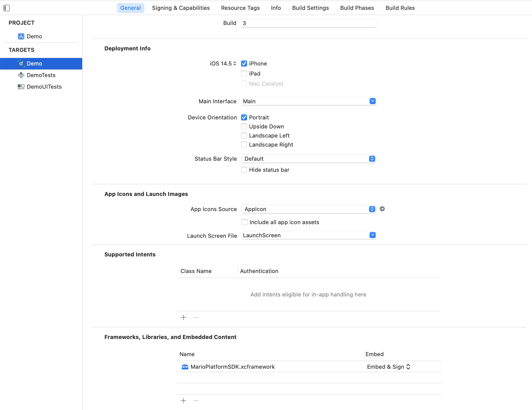The width and height of the screenshot is (532, 410).
Task: Click the iOS 14.5 version stepper
Action: tap(234, 63)
